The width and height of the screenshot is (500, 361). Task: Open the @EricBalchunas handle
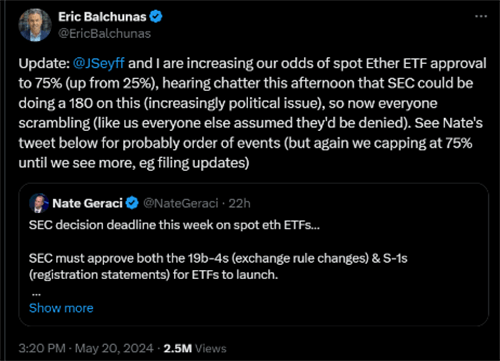pyautogui.click(x=105, y=34)
